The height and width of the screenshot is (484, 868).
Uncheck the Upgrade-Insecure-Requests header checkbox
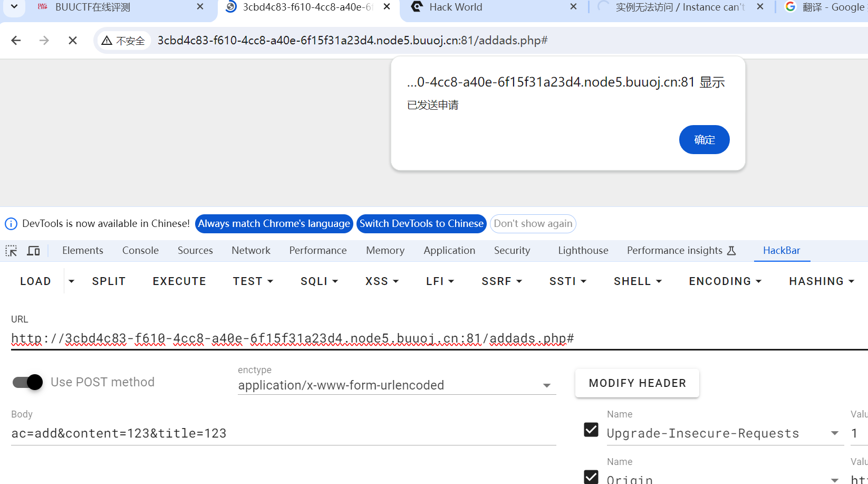(591, 430)
